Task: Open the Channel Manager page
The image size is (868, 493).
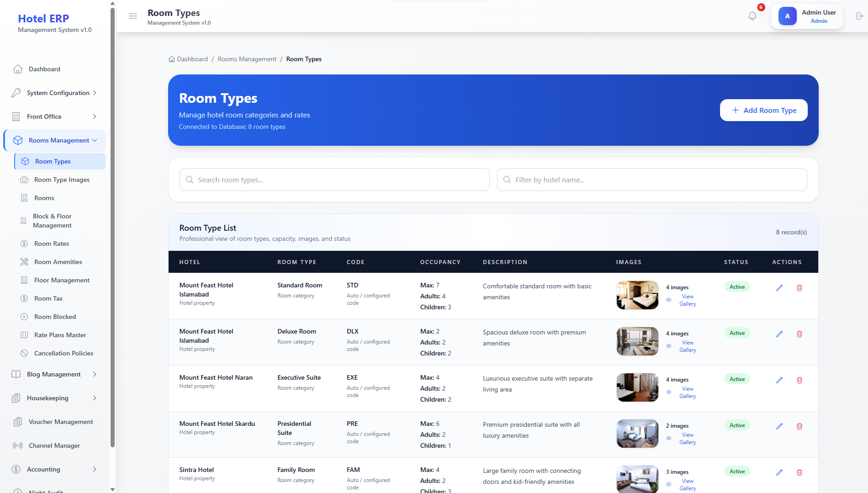Action: (x=54, y=445)
